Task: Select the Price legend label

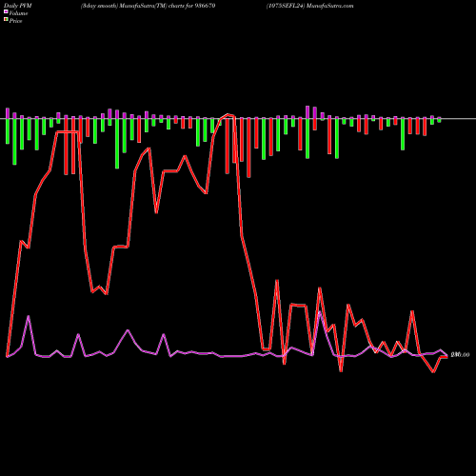Action: 15,21
